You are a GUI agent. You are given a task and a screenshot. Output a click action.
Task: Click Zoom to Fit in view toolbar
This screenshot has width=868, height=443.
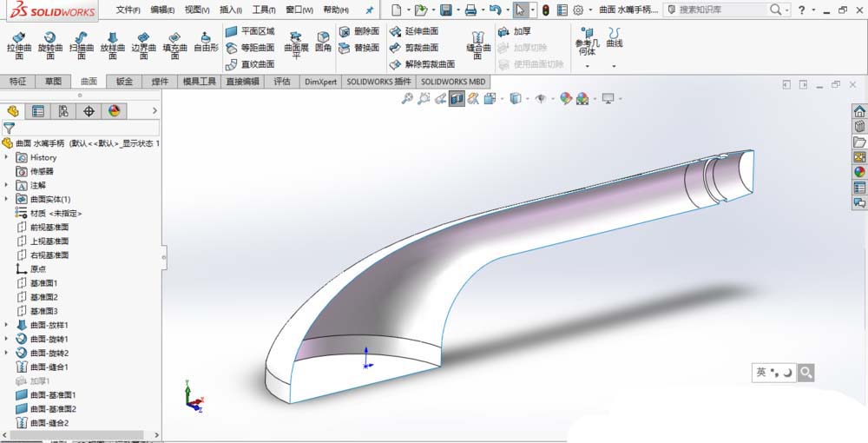(407, 98)
